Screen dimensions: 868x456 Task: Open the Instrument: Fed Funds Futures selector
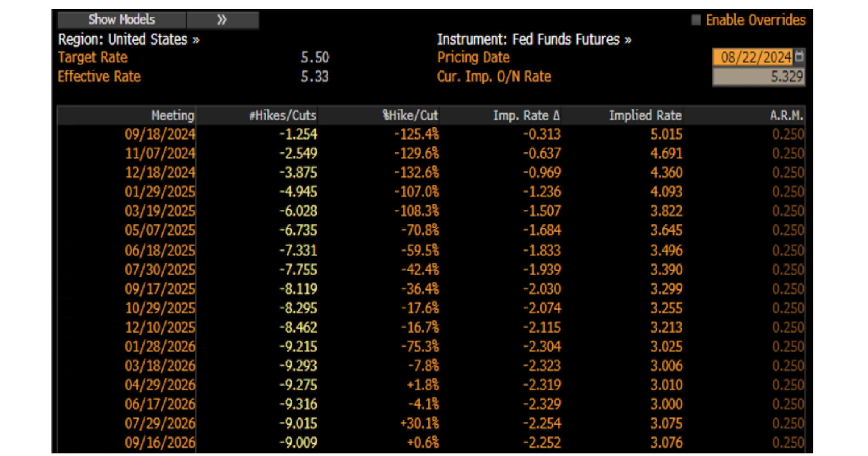tap(534, 39)
